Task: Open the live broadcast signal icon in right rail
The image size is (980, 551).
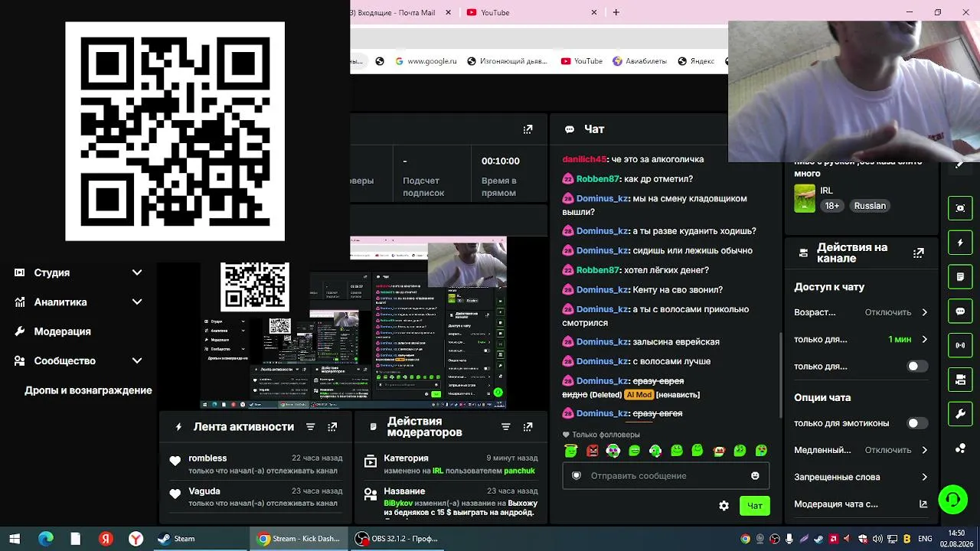Action: click(960, 345)
